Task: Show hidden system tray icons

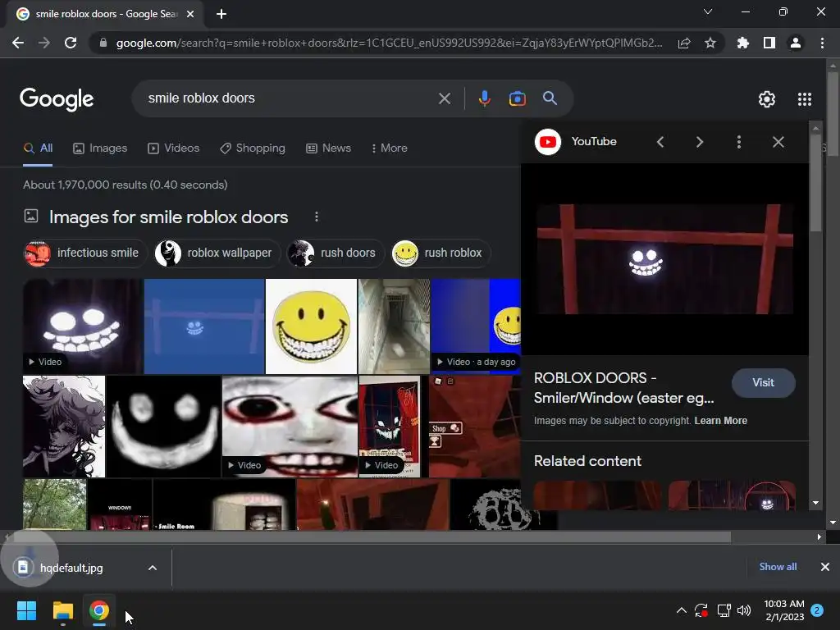Action: tap(682, 610)
